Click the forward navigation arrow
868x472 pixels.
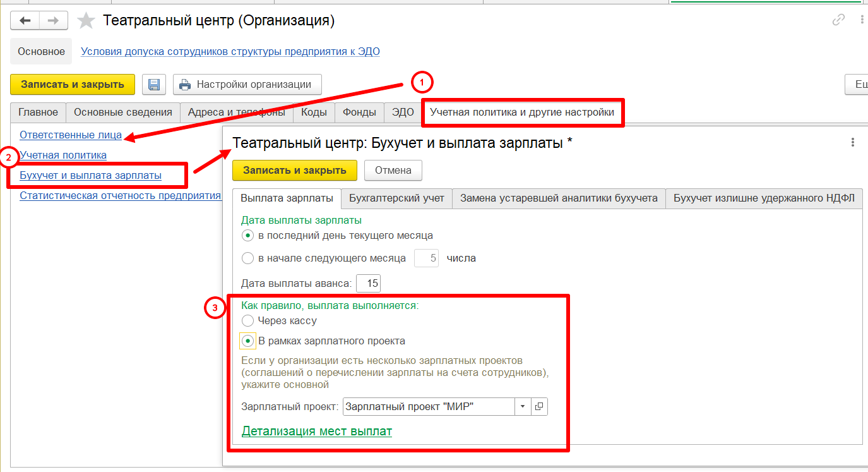pyautogui.click(x=54, y=20)
